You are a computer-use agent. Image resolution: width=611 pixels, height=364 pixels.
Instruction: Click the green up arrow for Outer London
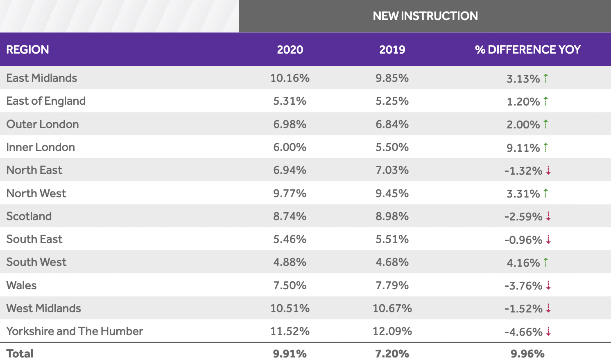pyautogui.click(x=545, y=124)
